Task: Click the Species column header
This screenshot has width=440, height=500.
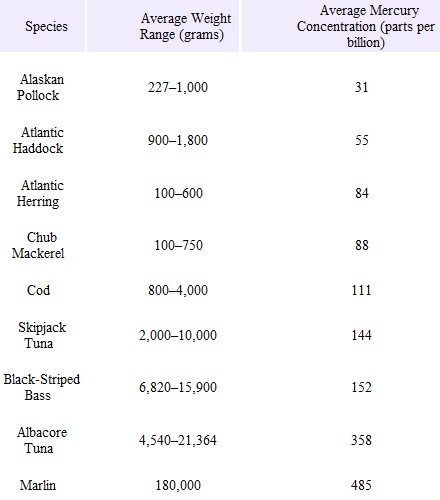Action: (46, 26)
